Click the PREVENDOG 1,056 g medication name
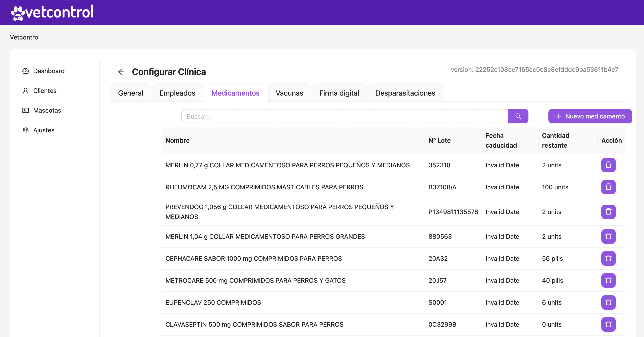644x337 pixels. point(280,212)
